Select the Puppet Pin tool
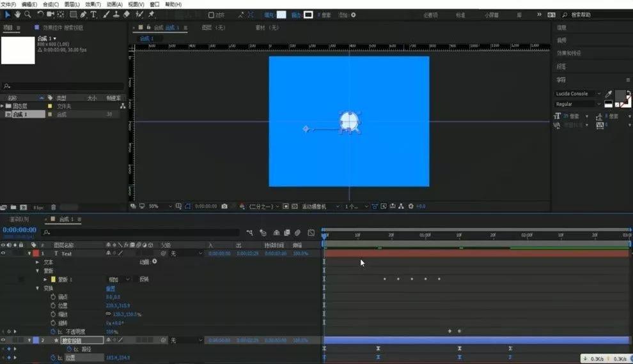Image resolution: width=633 pixels, height=364 pixels. 152,15
